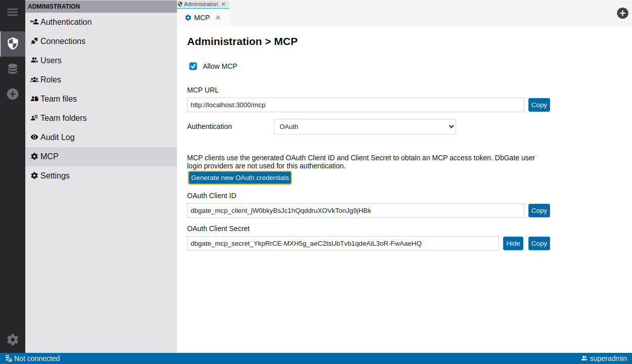Copy the OAuth Client ID
632x364 pixels.
pyautogui.click(x=539, y=210)
